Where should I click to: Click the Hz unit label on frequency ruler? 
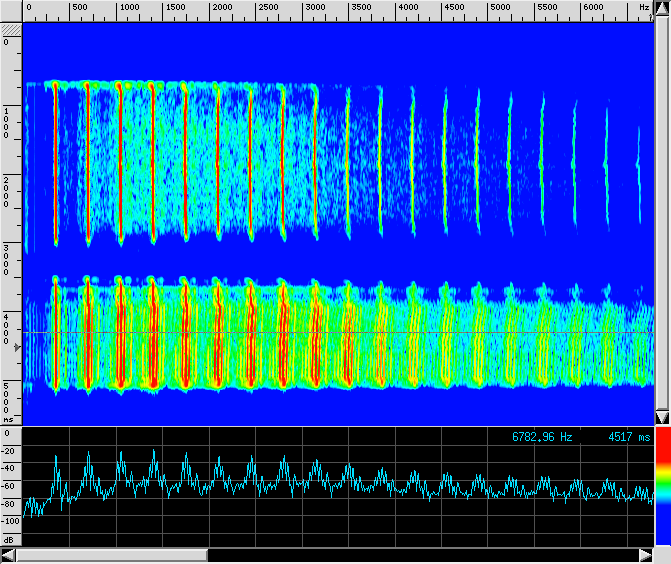[x=644, y=8]
